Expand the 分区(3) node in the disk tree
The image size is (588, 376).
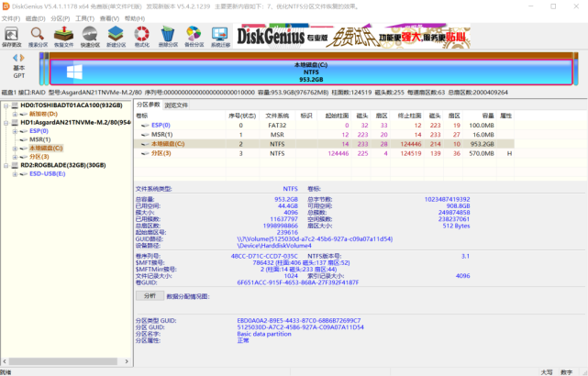click(15, 157)
